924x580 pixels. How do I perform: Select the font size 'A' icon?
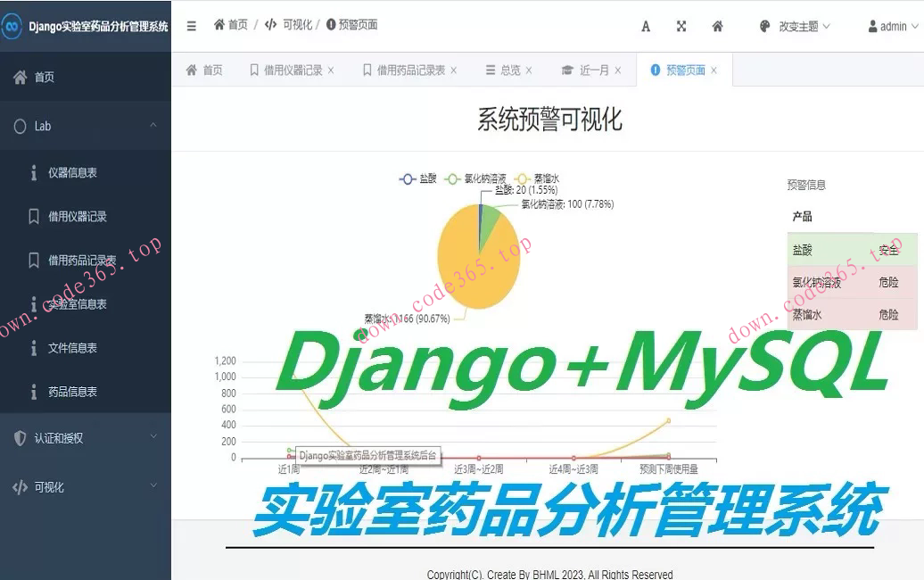point(646,27)
